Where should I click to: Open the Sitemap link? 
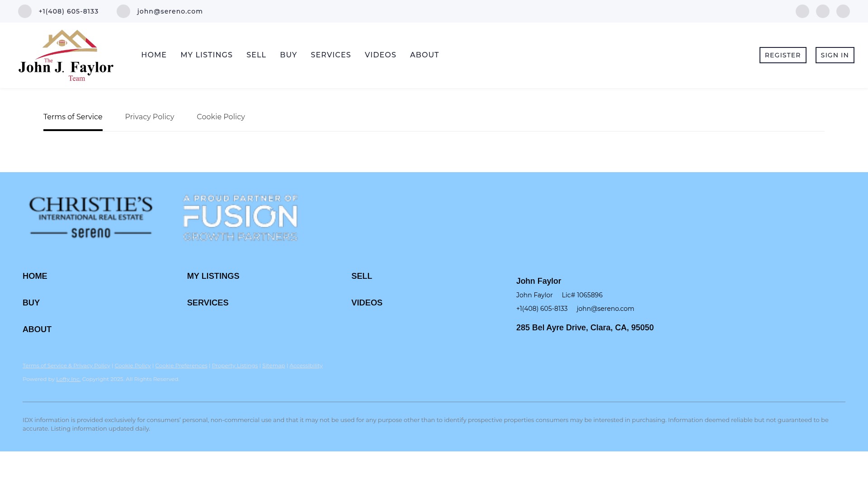pos(274,366)
